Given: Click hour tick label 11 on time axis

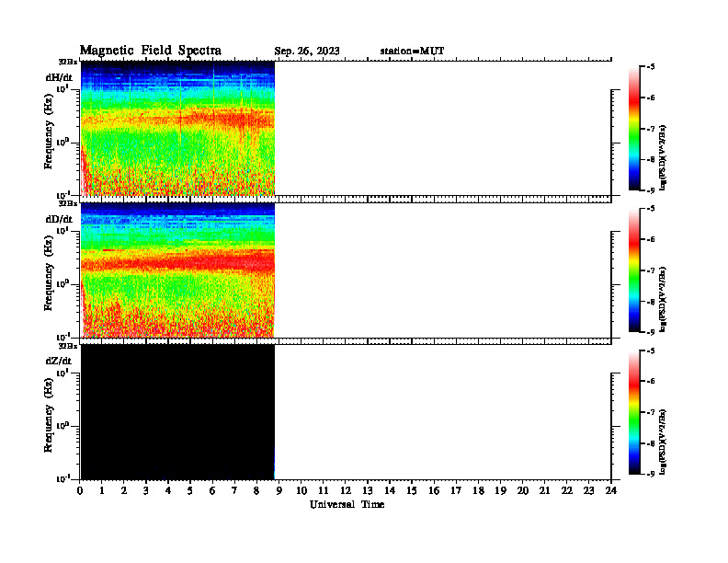Looking at the screenshot, I should coord(324,490).
